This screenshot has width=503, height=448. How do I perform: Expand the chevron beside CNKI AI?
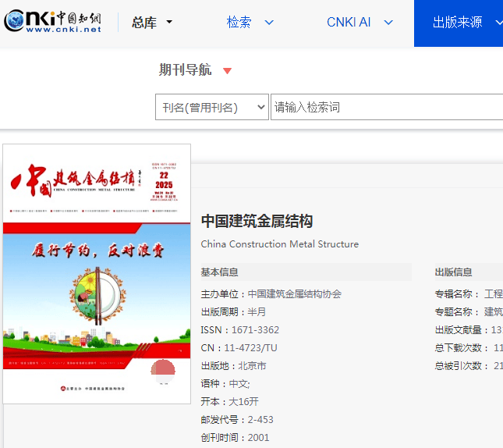click(389, 23)
